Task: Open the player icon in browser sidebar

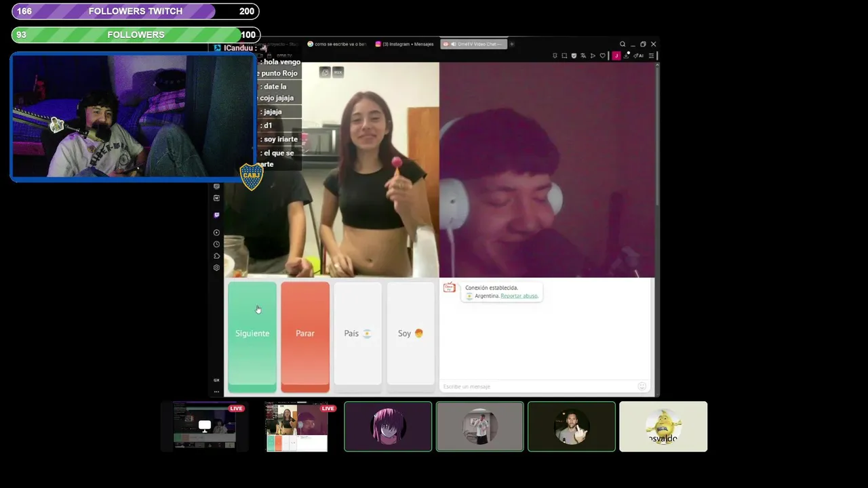Action: pos(216,232)
